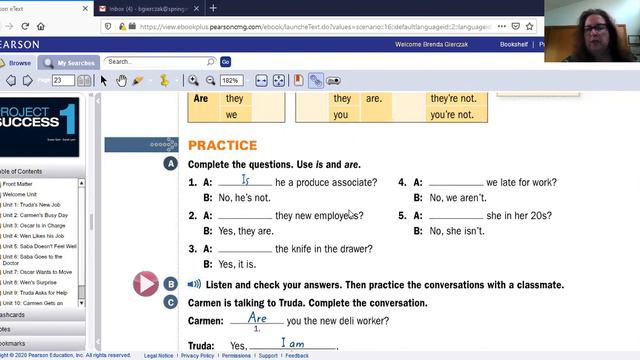
Task: Open Unit 1: Truda's New Job
Action: tap(31, 204)
